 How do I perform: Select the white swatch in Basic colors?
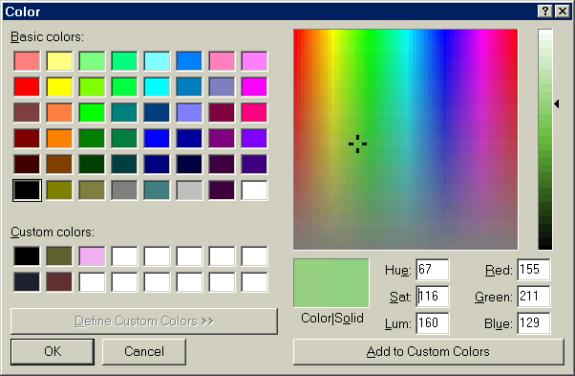pos(254,190)
